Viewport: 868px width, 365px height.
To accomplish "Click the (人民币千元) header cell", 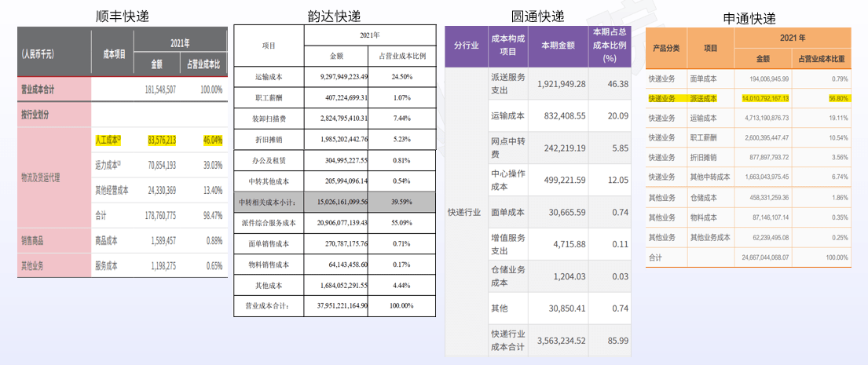I will coord(38,54).
